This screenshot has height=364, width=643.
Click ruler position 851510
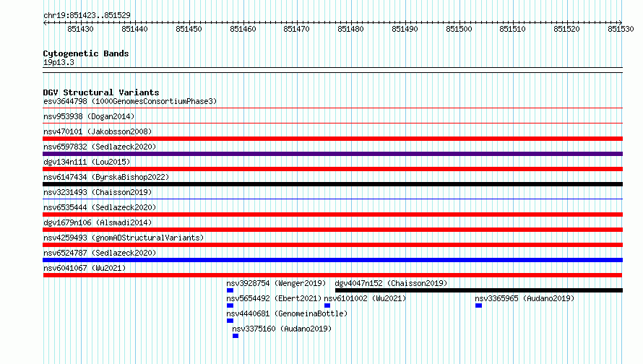(513, 29)
